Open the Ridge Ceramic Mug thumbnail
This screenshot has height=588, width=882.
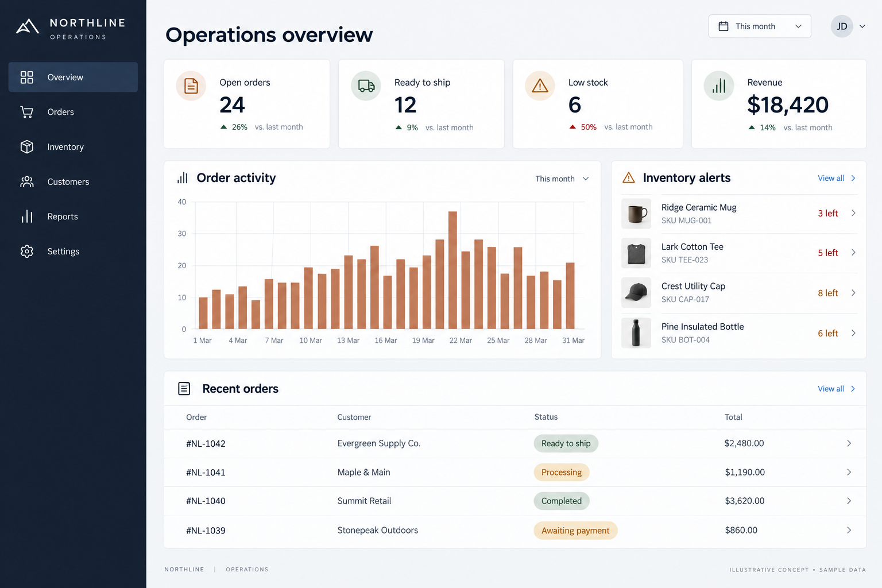pyautogui.click(x=636, y=214)
